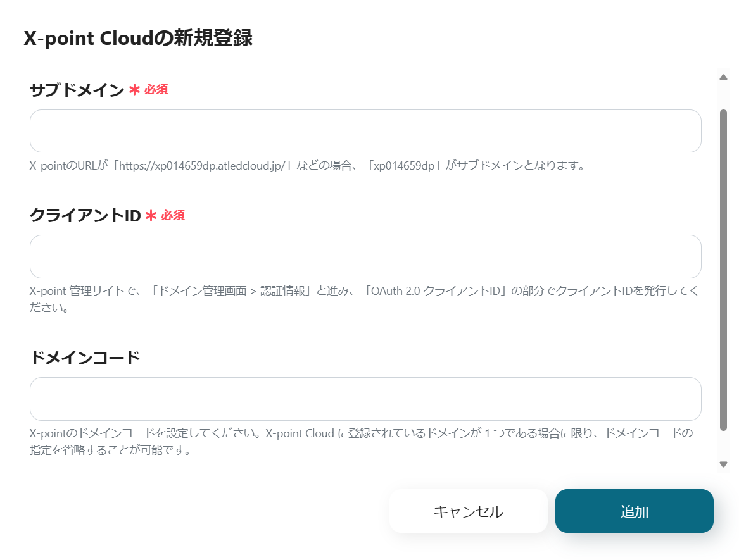Click the red asterisk beside クライアントID
The width and height of the screenshot is (739, 560).
click(x=151, y=216)
